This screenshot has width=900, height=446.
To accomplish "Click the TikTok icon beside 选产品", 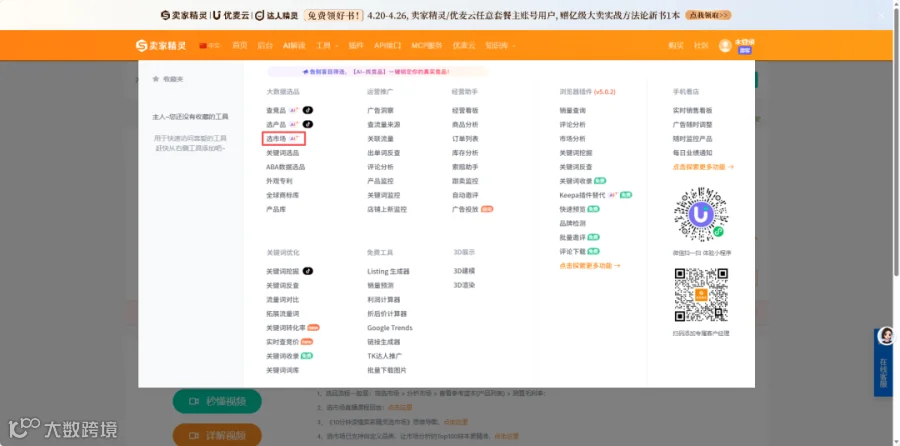I will pos(308,124).
